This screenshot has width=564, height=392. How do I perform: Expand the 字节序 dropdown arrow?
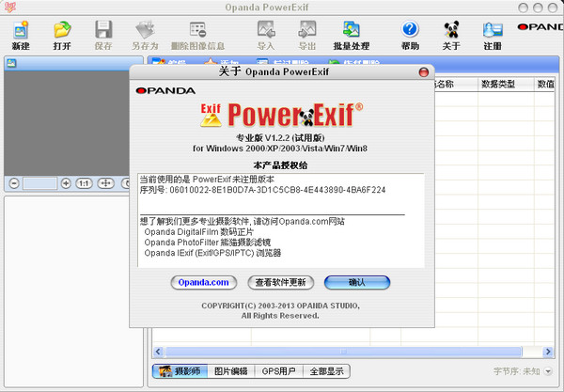[548, 371]
